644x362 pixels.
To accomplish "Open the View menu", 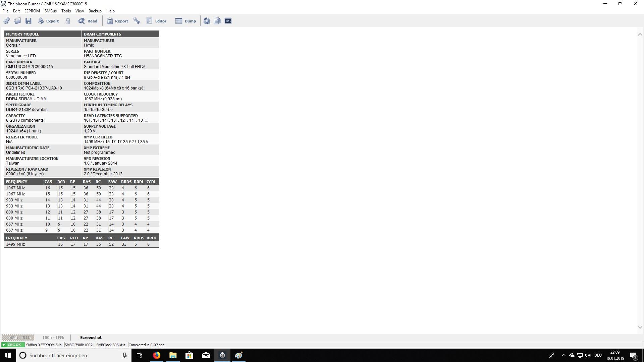I will tap(79, 11).
